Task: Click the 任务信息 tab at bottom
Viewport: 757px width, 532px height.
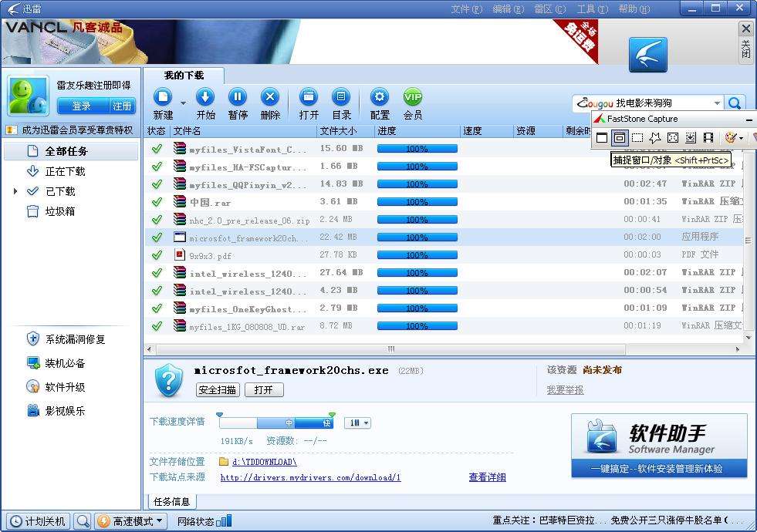Action: pyautogui.click(x=171, y=501)
